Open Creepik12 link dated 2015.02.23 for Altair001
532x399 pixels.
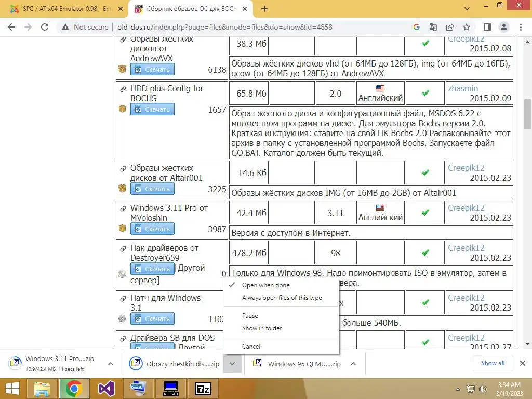(466, 168)
